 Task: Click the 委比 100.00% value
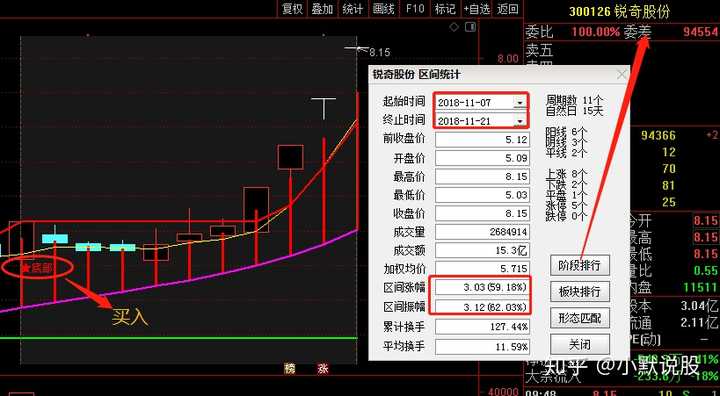point(596,32)
